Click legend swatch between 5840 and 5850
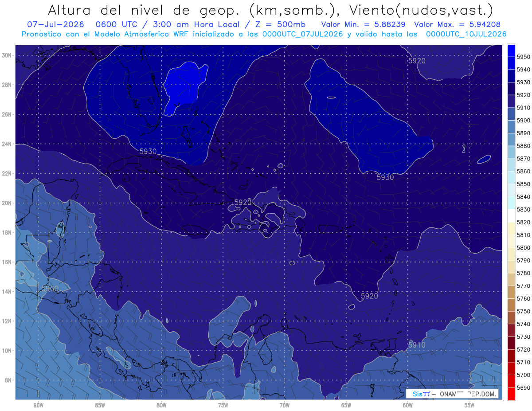The height and width of the screenshot is (411, 532). pyautogui.click(x=511, y=190)
